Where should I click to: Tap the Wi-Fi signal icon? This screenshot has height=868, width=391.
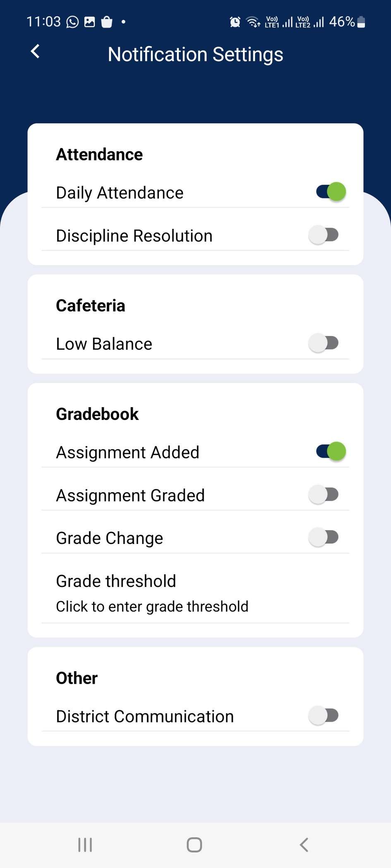(x=253, y=22)
